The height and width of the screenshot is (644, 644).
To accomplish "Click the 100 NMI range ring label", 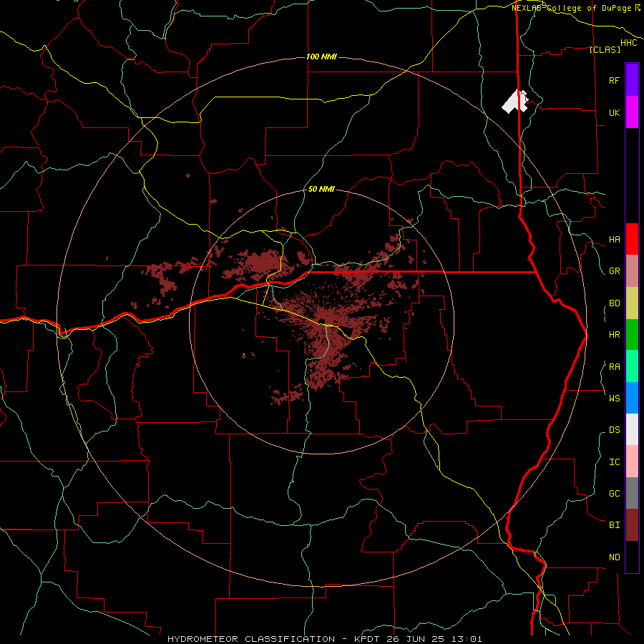I will pyautogui.click(x=321, y=57).
